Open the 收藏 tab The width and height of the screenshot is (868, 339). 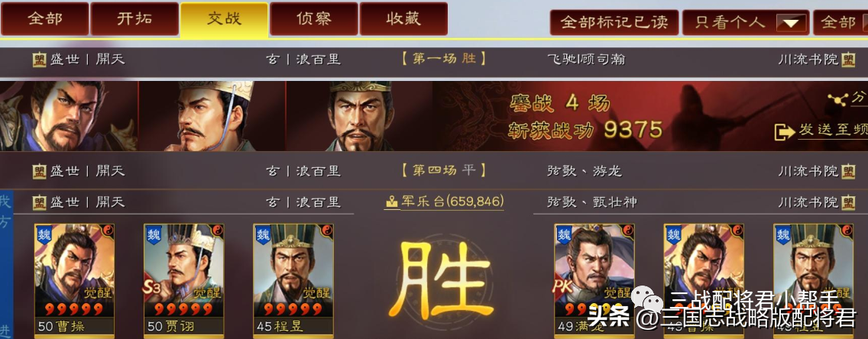pyautogui.click(x=403, y=19)
